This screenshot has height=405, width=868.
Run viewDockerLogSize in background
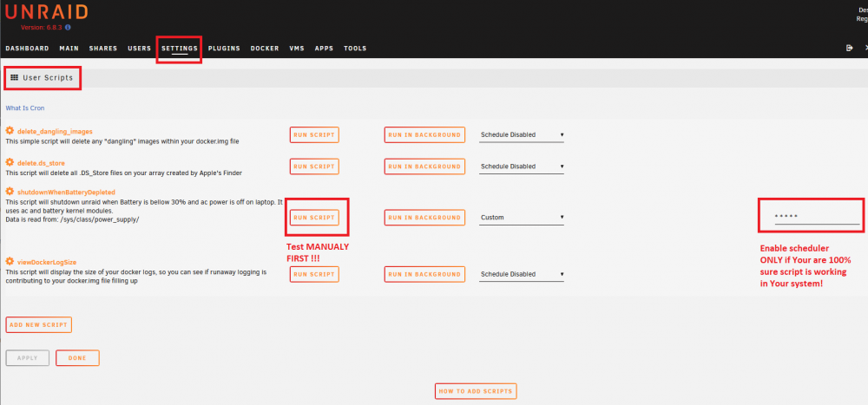(x=424, y=274)
